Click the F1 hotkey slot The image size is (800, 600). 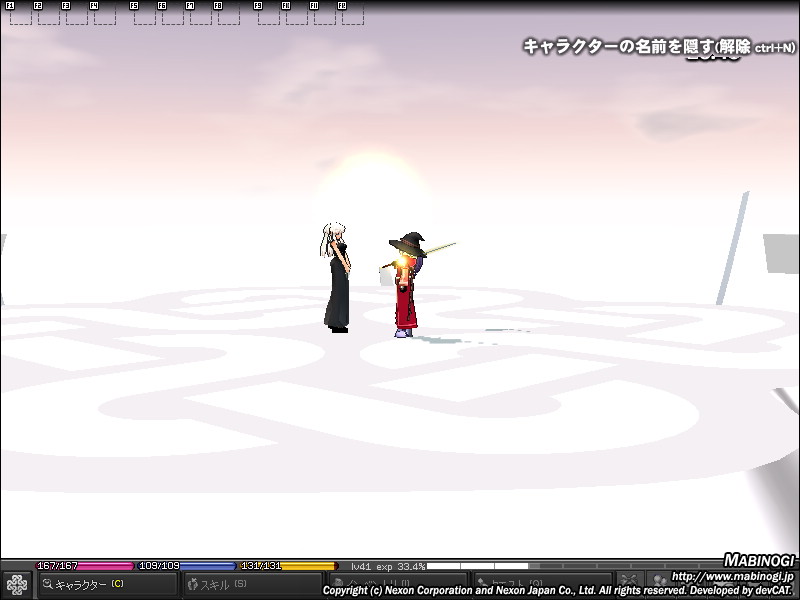pos(20,14)
